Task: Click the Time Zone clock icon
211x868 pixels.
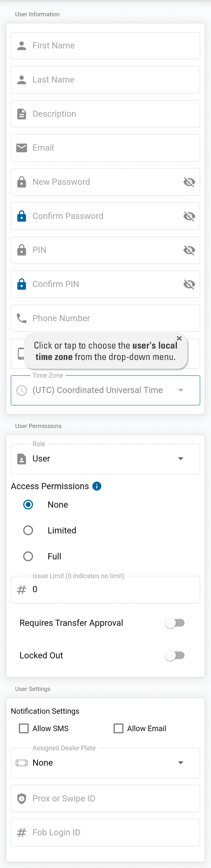Action: pyautogui.click(x=21, y=390)
